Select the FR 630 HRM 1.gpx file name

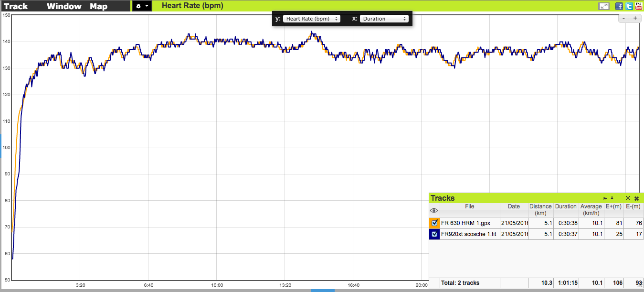[x=465, y=223]
